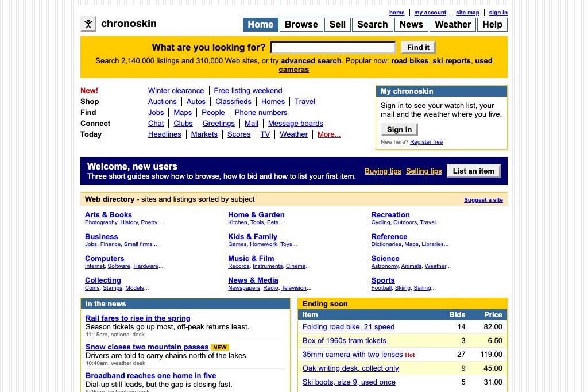Open the popular 'ski reports' link
The image size is (588, 392).
pos(451,61)
